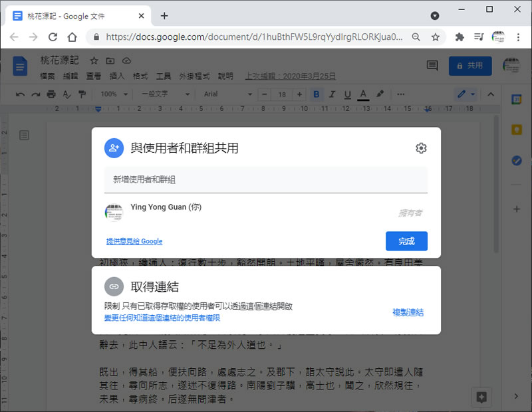The height and width of the screenshot is (412, 532).
Task: Click the media control icon in browser toolbar
Action: coord(479,37)
